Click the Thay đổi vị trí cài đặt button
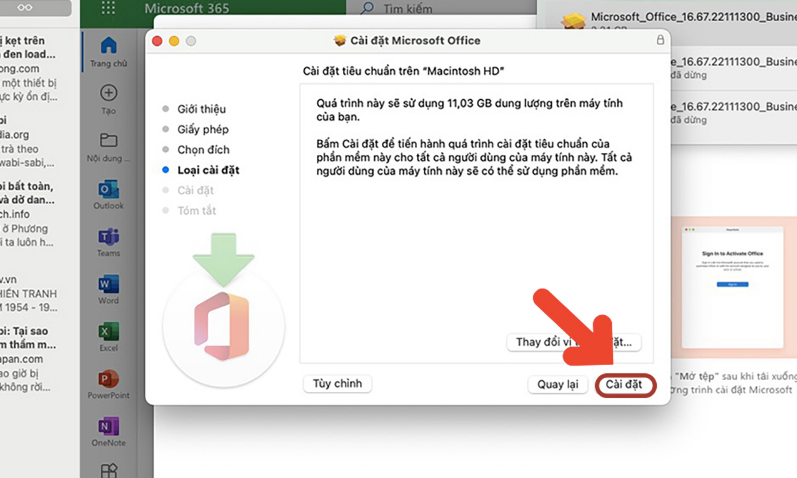Viewport: 797px width, 478px height. coord(574,342)
